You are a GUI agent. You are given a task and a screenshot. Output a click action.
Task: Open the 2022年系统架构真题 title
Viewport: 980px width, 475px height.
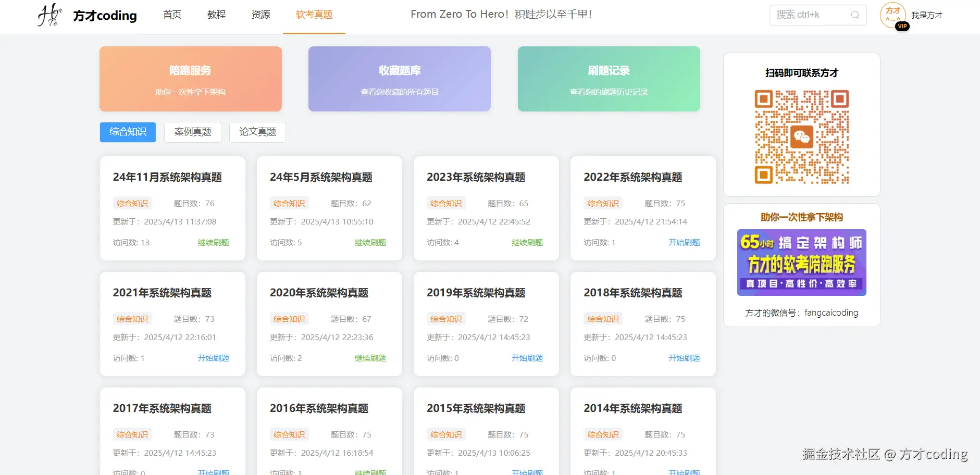point(633,178)
